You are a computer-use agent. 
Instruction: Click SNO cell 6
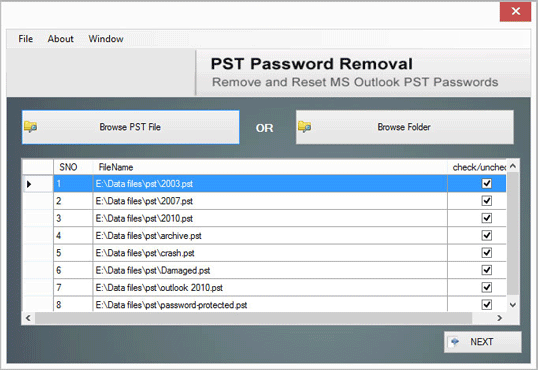tap(73, 270)
